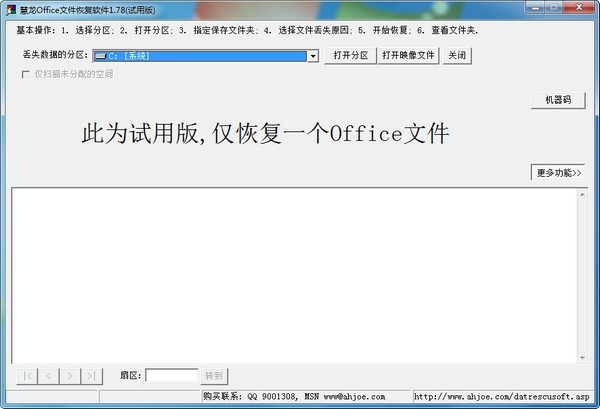Click scrollbar down arrow in results pane
The width and height of the screenshot is (600, 409).
(x=582, y=358)
